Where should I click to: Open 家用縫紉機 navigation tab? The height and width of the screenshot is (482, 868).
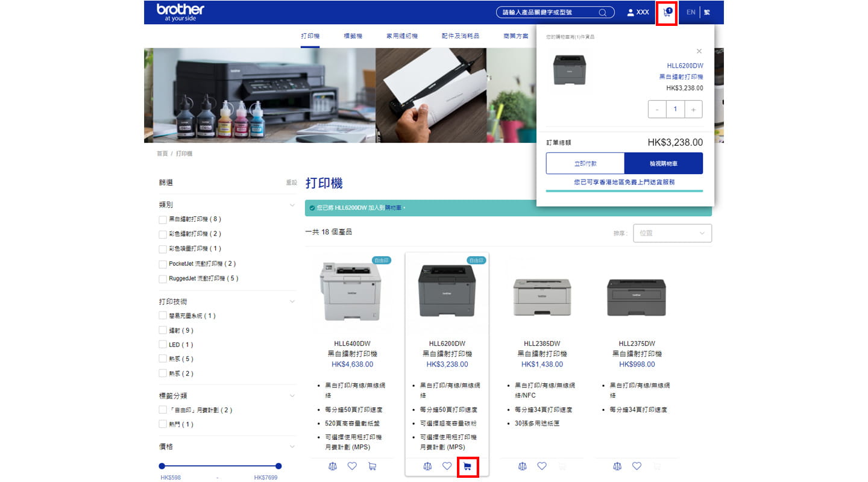click(x=402, y=36)
